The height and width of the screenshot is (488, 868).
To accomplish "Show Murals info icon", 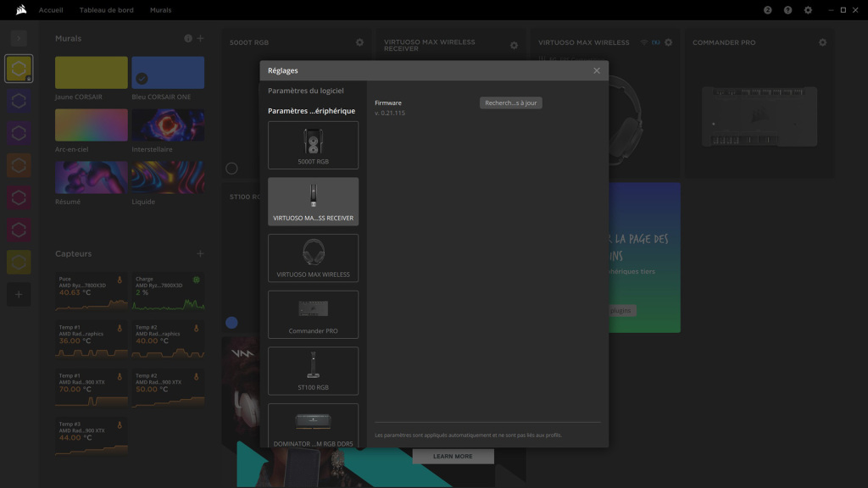I will (188, 38).
